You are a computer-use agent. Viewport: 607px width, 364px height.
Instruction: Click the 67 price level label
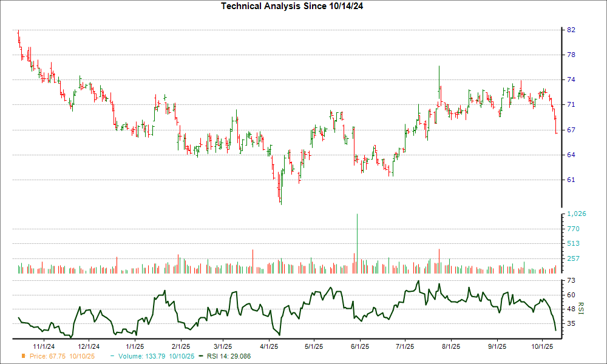click(x=571, y=130)
